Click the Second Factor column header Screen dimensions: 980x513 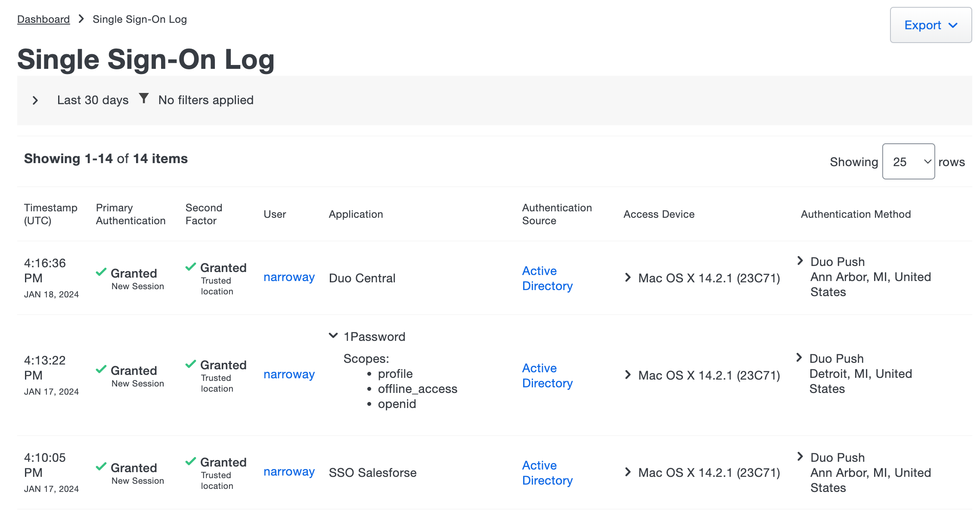[x=204, y=214]
